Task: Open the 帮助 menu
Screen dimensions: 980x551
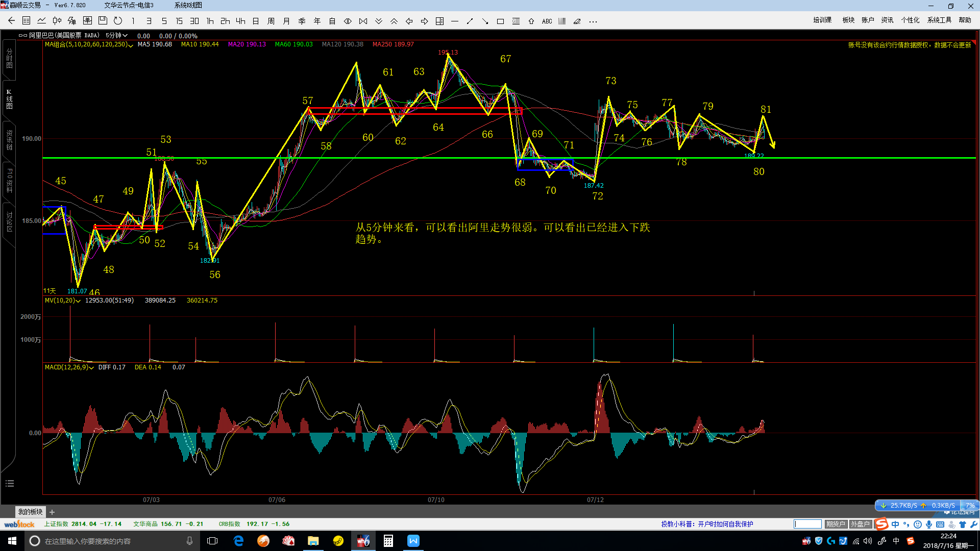Action: [965, 20]
